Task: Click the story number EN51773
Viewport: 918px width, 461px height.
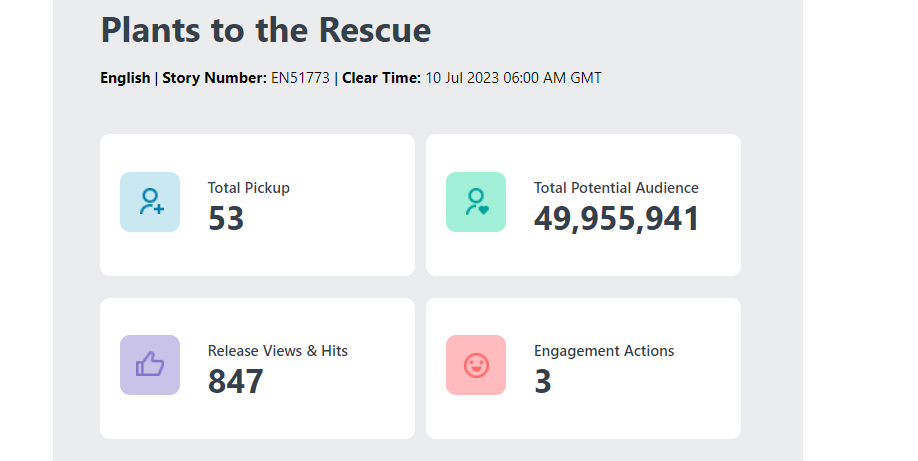Action: pos(300,78)
